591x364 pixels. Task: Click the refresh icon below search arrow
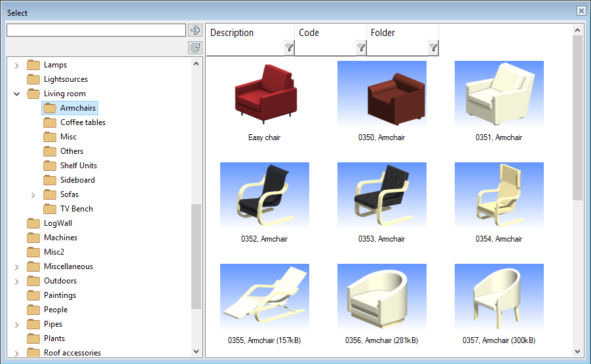click(x=195, y=47)
